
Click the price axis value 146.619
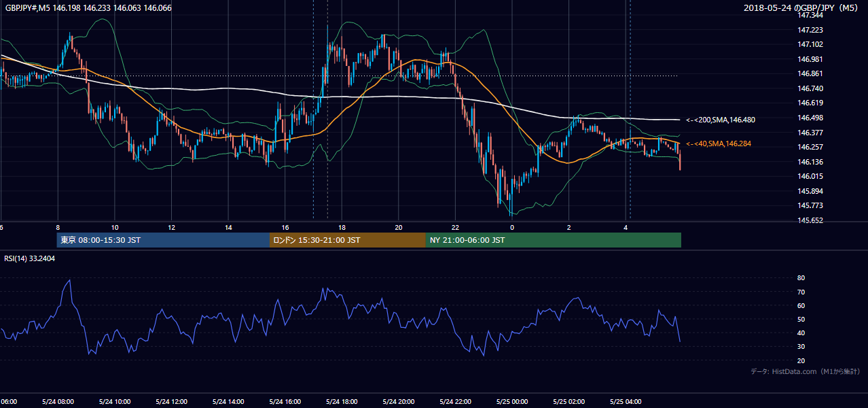(x=810, y=103)
